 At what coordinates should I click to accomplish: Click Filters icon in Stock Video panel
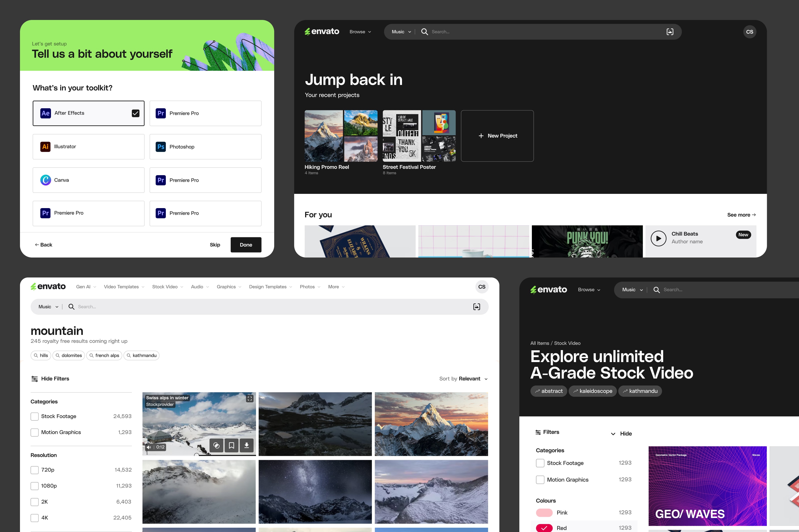(x=538, y=432)
